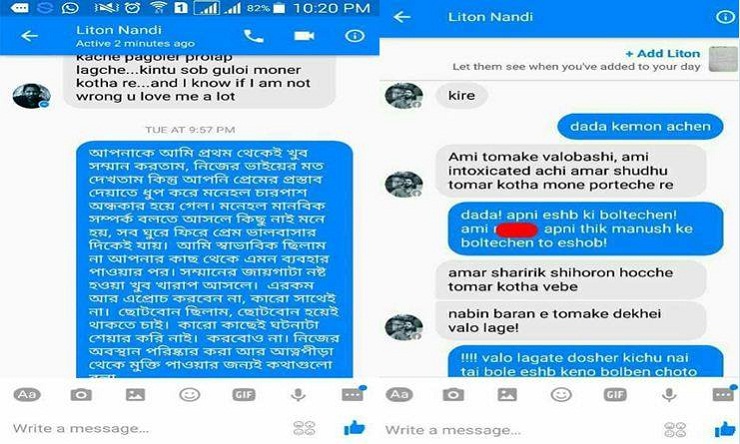Toggle Aa text keyboard in right chat

tap(399, 394)
